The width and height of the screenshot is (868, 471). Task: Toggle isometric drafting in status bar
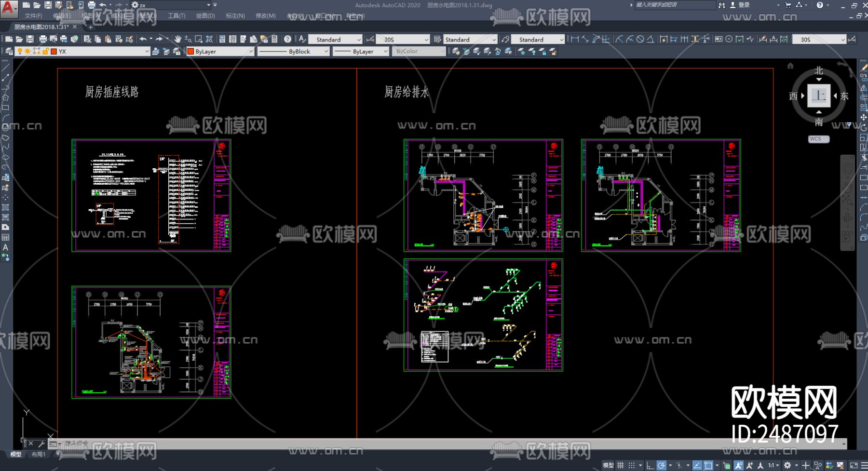coord(679,465)
